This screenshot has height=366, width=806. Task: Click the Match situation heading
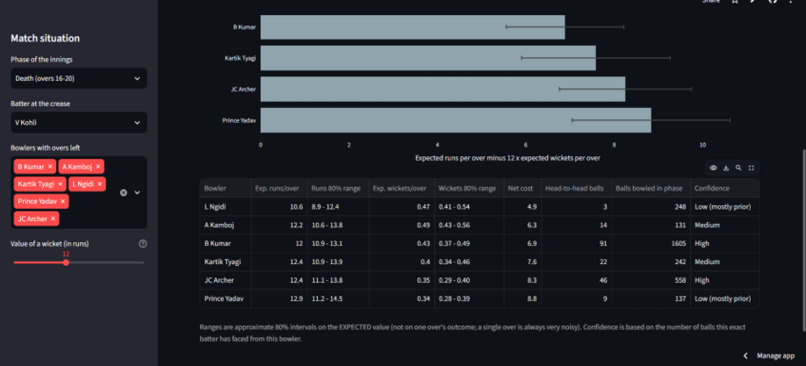coord(45,38)
